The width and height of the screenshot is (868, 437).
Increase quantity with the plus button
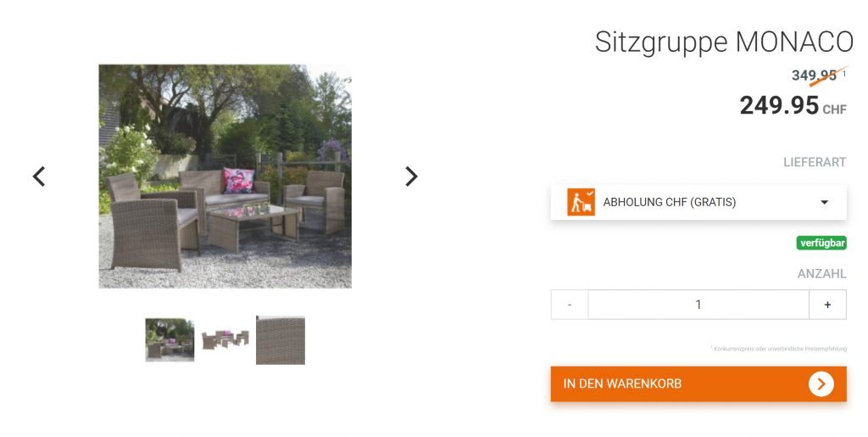coord(827,305)
